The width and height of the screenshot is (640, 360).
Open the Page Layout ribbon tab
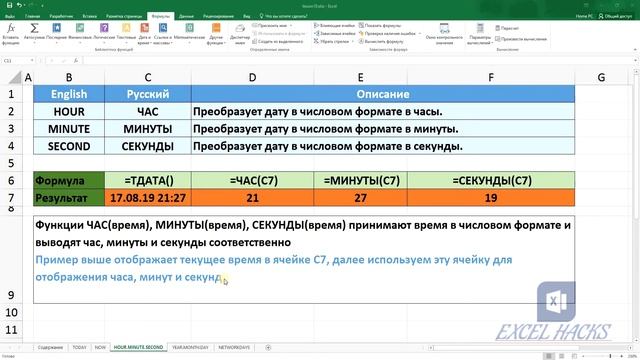pyautogui.click(x=124, y=16)
